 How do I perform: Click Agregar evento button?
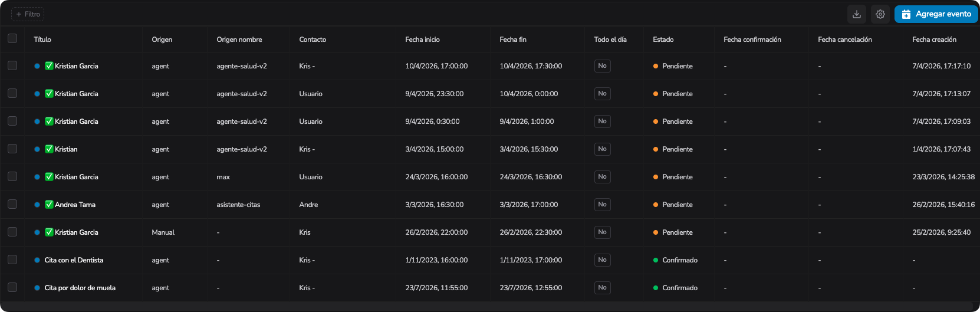tap(936, 14)
